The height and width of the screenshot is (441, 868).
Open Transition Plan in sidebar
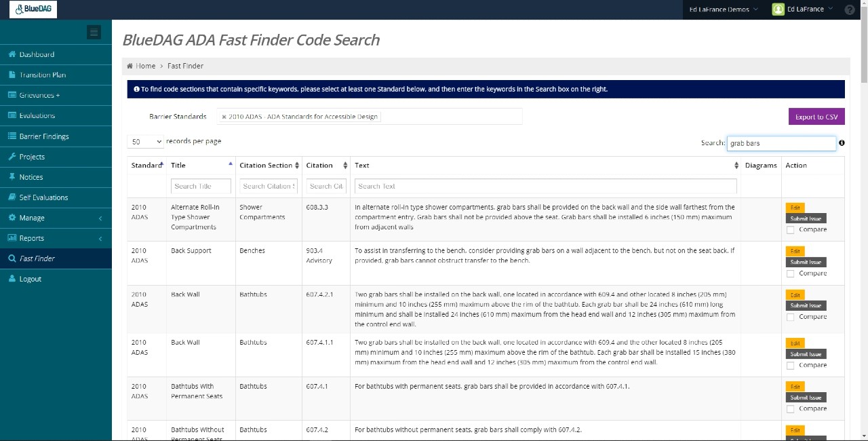tap(43, 75)
